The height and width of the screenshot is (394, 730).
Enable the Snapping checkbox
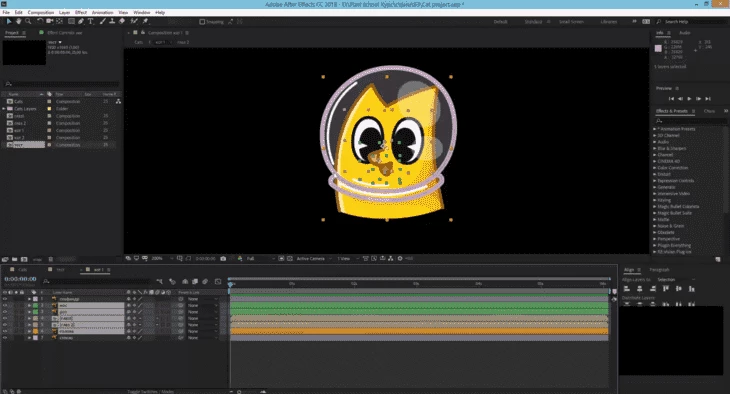[x=202, y=22]
